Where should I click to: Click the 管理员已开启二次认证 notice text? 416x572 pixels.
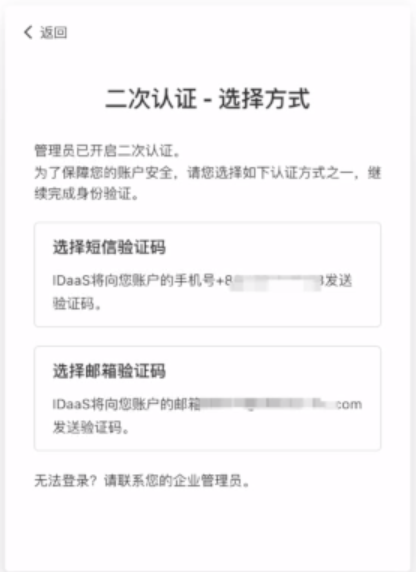107,150
